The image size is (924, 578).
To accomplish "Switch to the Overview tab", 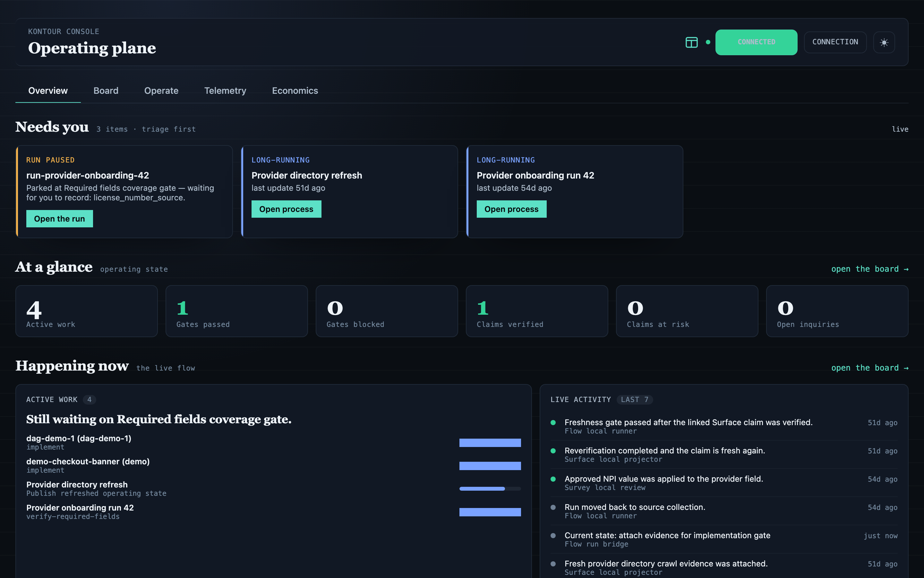I will coord(48,91).
